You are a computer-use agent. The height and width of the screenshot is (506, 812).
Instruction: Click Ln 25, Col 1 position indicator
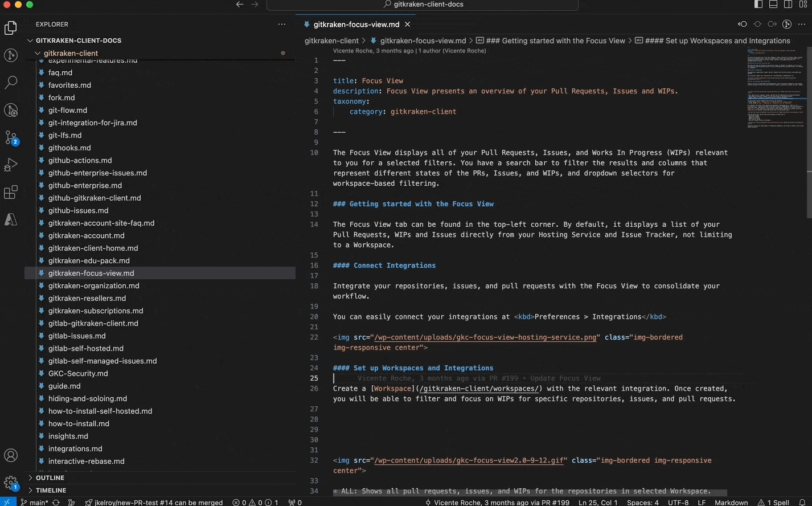598,503
